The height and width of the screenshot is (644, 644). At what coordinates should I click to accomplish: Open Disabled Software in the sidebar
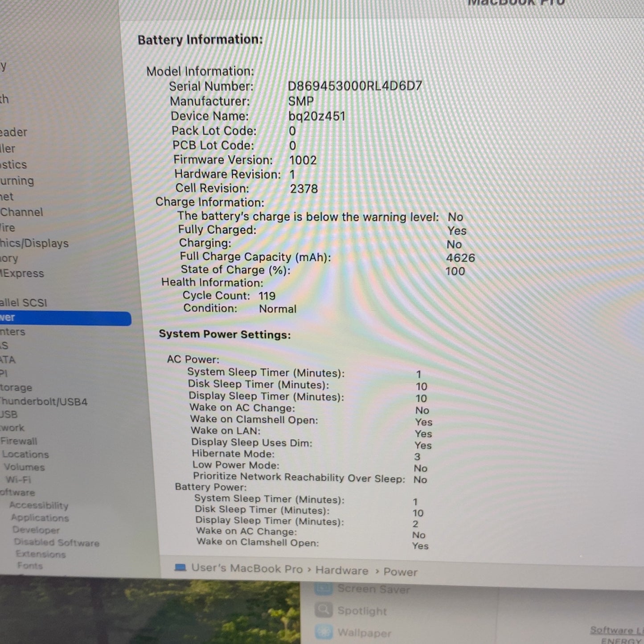point(57,542)
